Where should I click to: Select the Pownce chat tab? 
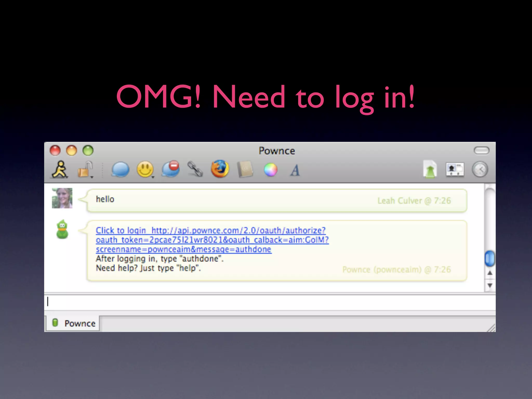[74, 323]
